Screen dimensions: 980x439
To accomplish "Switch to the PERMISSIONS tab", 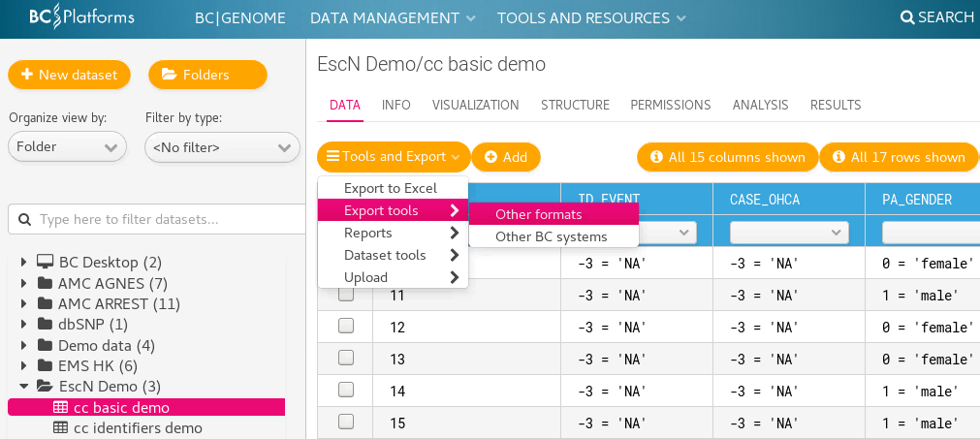I will pos(671,105).
